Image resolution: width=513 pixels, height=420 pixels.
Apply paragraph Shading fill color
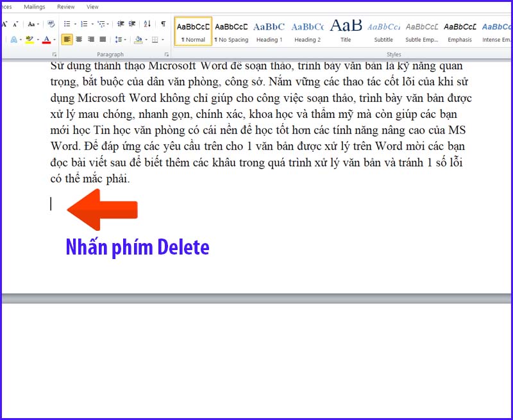pos(139,40)
